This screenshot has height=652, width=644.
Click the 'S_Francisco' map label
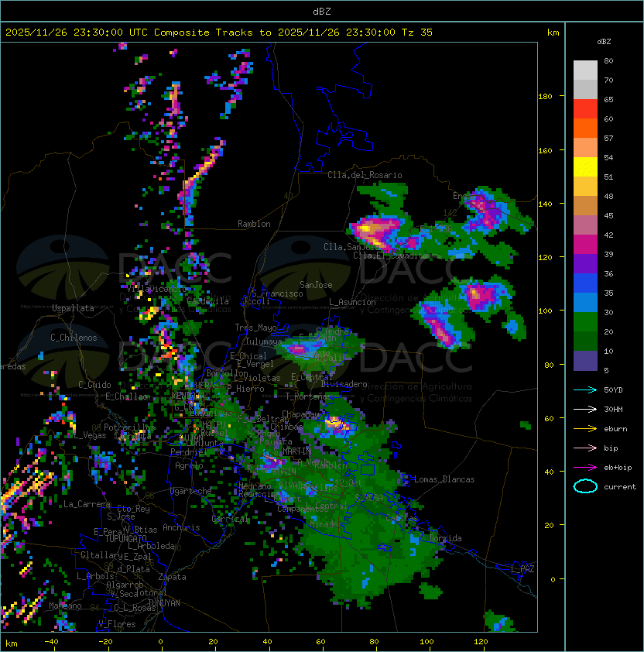(x=277, y=293)
